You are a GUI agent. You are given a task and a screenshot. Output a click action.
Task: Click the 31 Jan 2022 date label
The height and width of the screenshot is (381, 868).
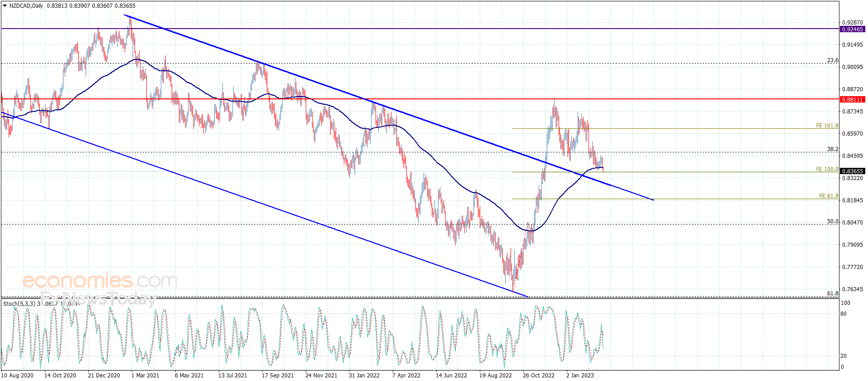coord(364,376)
